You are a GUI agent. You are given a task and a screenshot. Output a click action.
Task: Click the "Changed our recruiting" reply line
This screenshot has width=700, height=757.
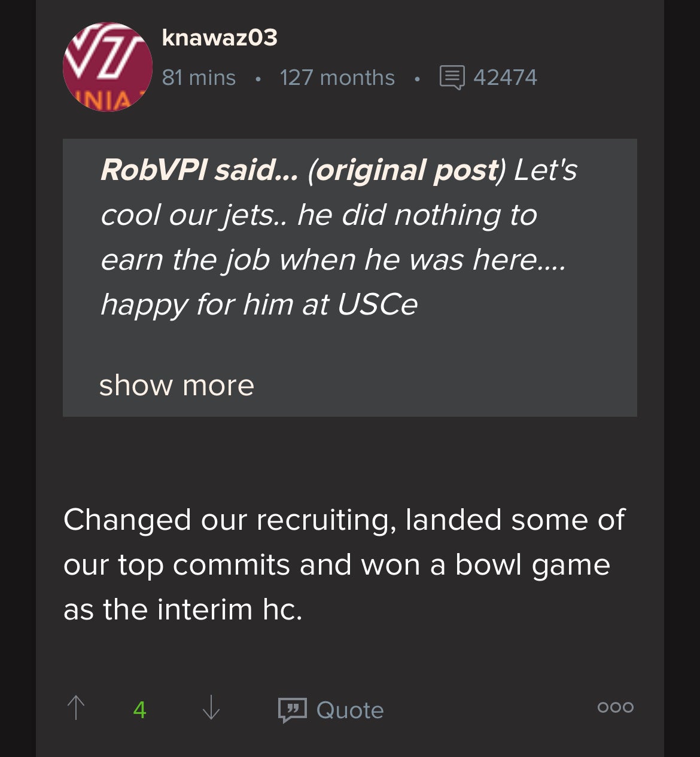[344, 520]
